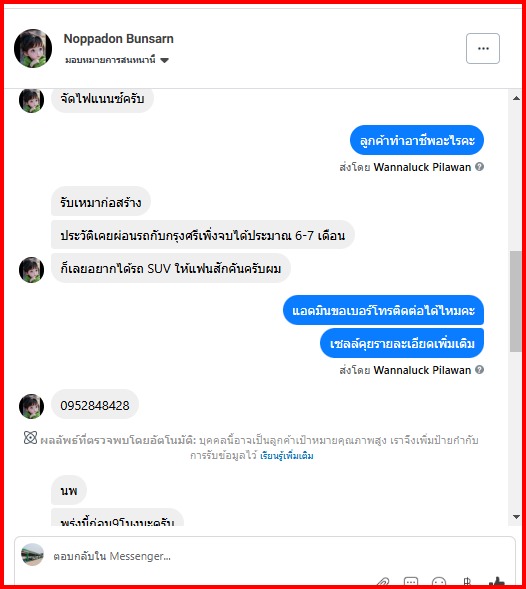Click the เรียนรู้เพิ่มเติม learn more link
Image resolution: width=526 pixels, height=589 pixels.
[287, 456]
